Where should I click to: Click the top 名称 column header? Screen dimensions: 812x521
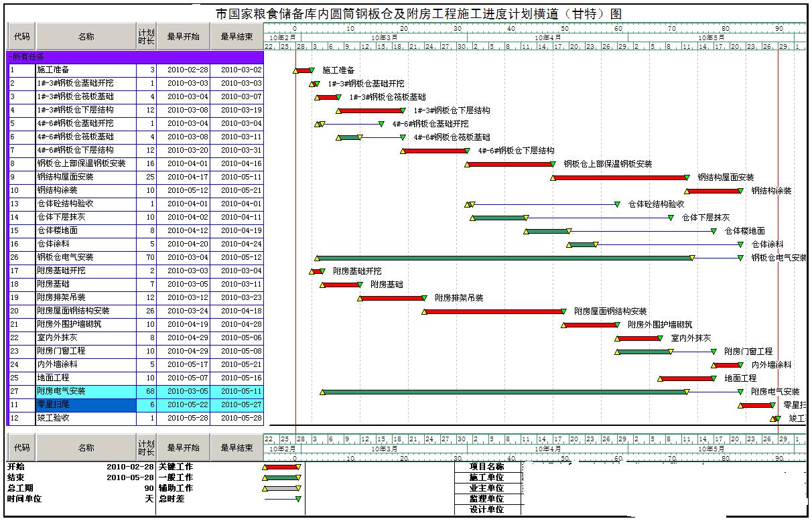(86, 37)
